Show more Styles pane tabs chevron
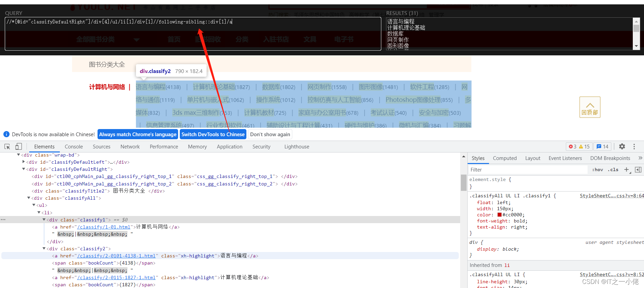Screen dimensions: 644x288 click(x=640, y=158)
